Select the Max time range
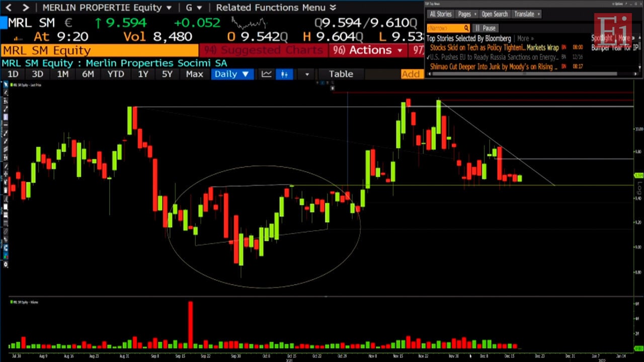Image resolution: width=644 pixels, height=362 pixels. (x=194, y=74)
